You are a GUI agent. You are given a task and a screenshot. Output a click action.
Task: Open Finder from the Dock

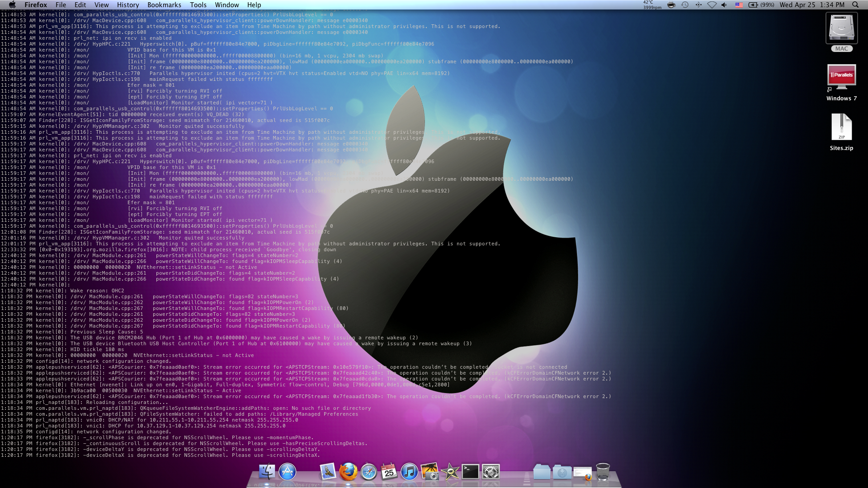pyautogui.click(x=267, y=472)
